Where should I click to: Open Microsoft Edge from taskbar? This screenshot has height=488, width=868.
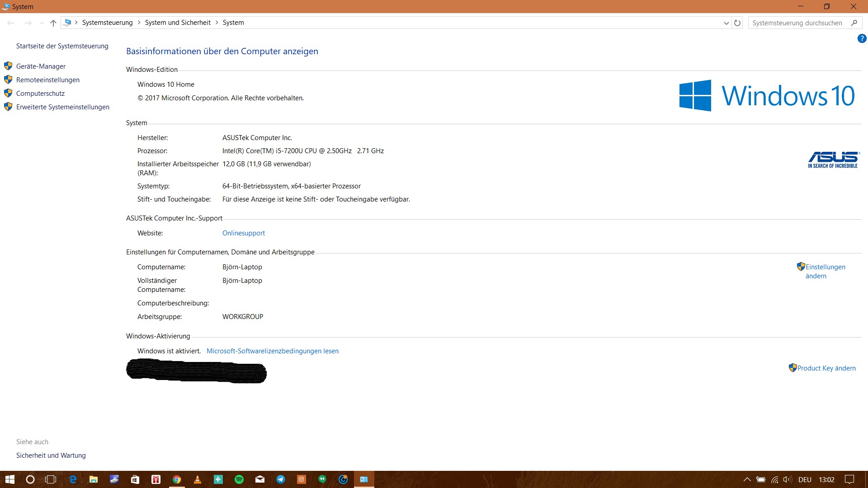click(x=72, y=479)
